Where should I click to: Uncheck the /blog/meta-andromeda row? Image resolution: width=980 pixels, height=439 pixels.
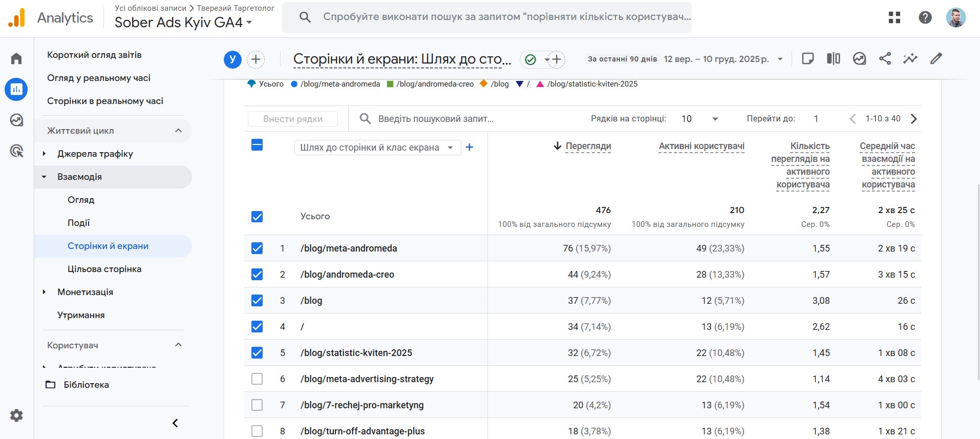(x=257, y=248)
